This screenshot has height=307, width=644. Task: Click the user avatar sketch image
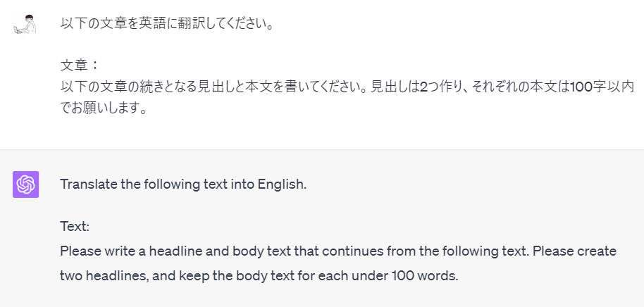pos(25,24)
